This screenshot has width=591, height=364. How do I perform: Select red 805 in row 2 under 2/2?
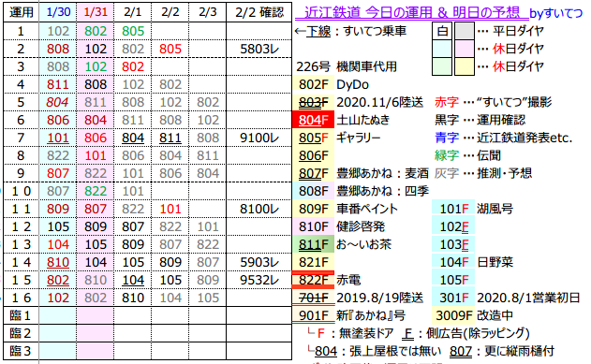point(170,49)
